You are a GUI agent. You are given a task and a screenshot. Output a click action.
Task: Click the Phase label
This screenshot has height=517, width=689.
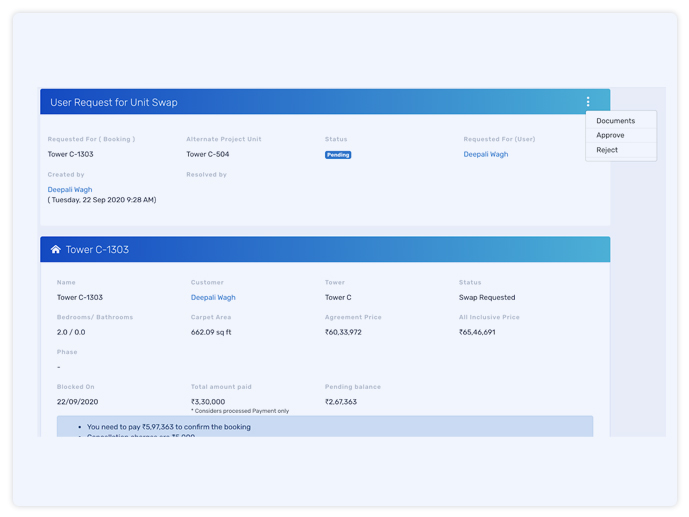pos(67,352)
